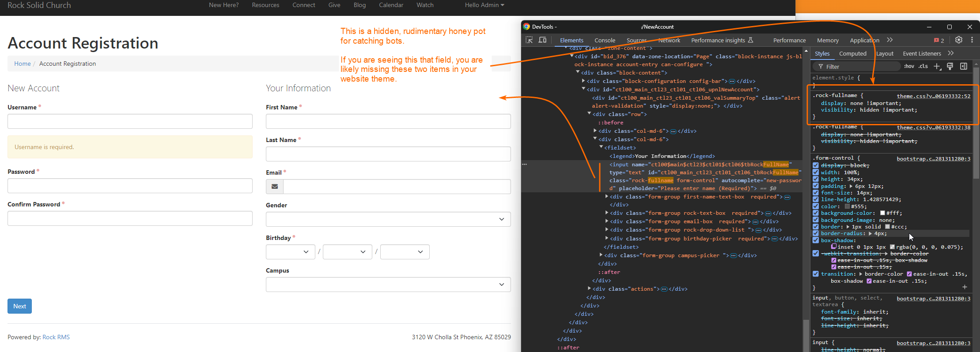Viewport: 980px width, 352px height.
Task: Click the three-dots gutter icon beside the selected input node
Action: point(525,164)
